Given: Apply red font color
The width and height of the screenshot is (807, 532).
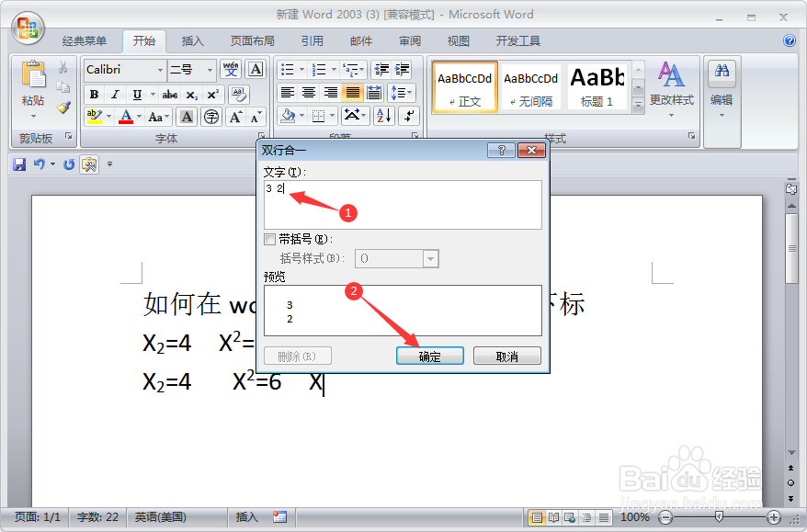Looking at the screenshot, I should click(126, 117).
